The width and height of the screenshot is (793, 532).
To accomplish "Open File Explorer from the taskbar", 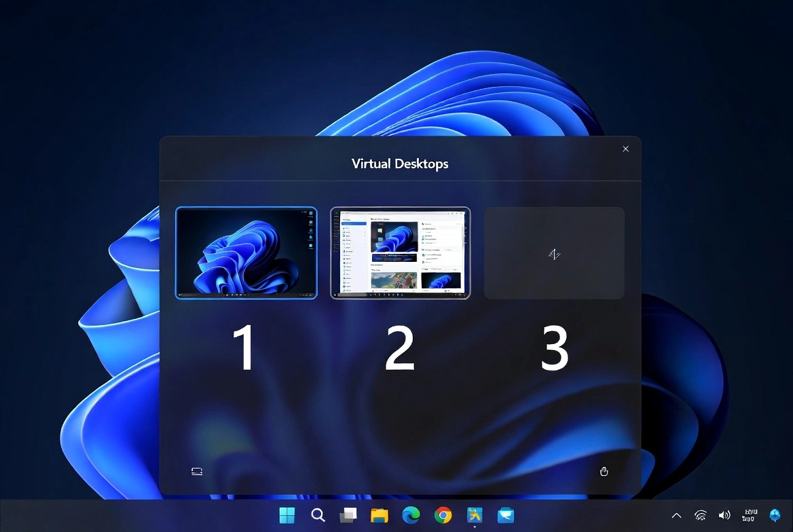I will click(379, 515).
